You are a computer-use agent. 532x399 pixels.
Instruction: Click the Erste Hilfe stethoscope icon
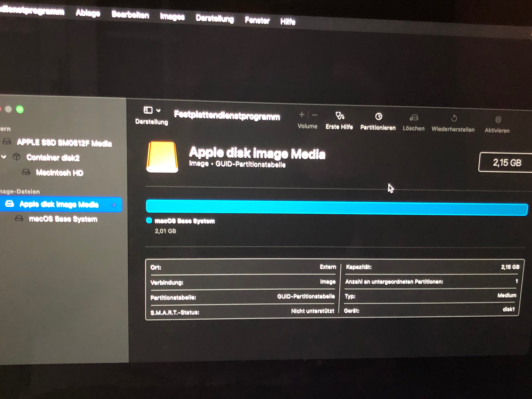pyautogui.click(x=340, y=116)
